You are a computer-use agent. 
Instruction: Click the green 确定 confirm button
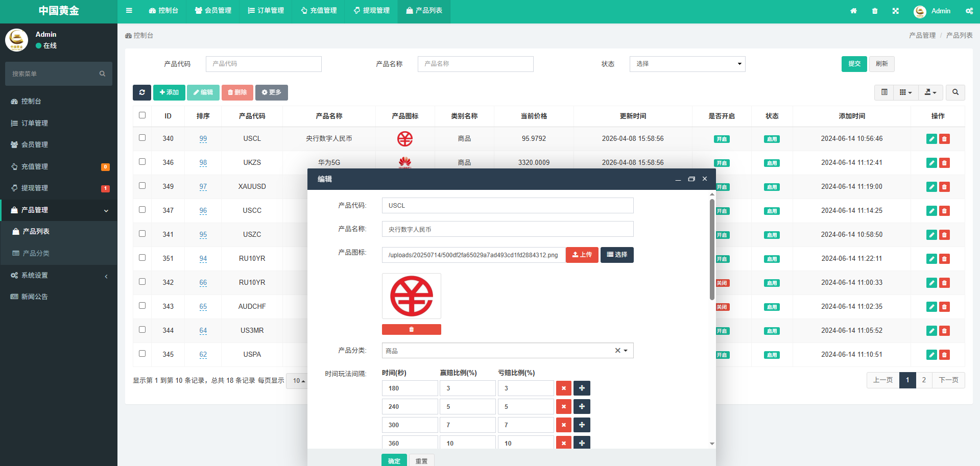pyautogui.click(x=394, y=460)
